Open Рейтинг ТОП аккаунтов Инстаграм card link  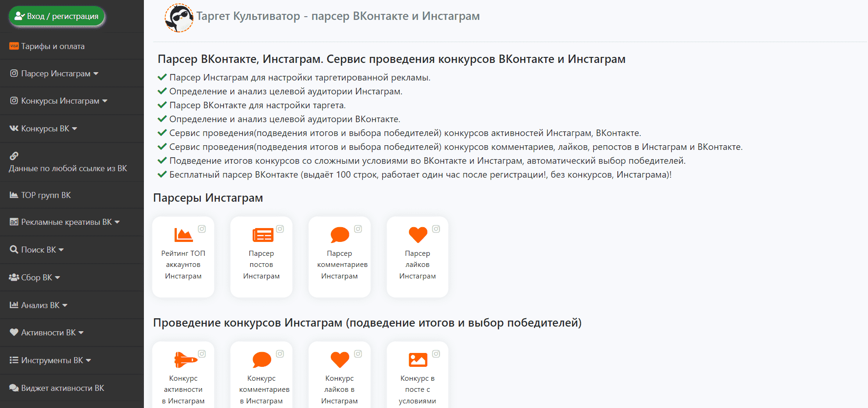pyautogui.click(x=183, y=265)
